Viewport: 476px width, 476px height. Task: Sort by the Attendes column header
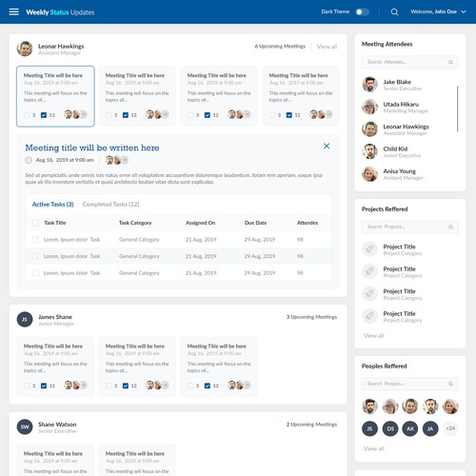point(307,223)
